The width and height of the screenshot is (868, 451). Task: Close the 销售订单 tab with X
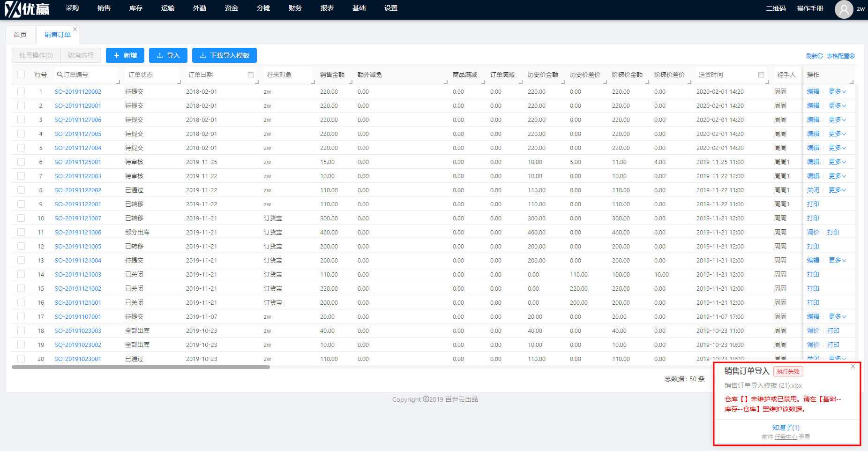[x=75, y=29]
